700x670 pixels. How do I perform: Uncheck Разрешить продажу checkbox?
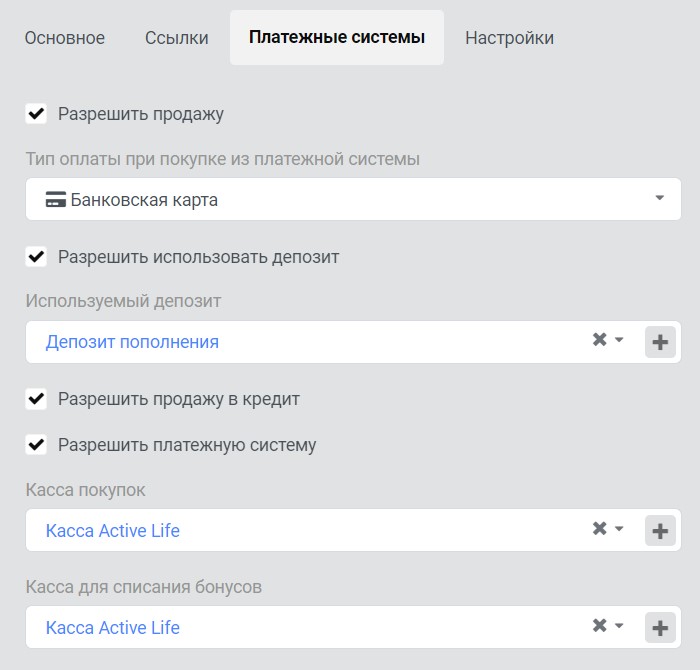coord(36,114)
